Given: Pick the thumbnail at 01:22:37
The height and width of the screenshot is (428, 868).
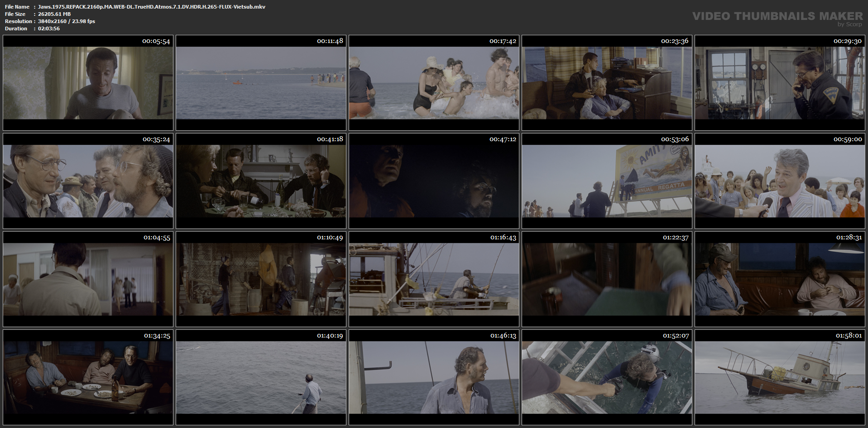Looking at the screenshot, I should [607, 279].
